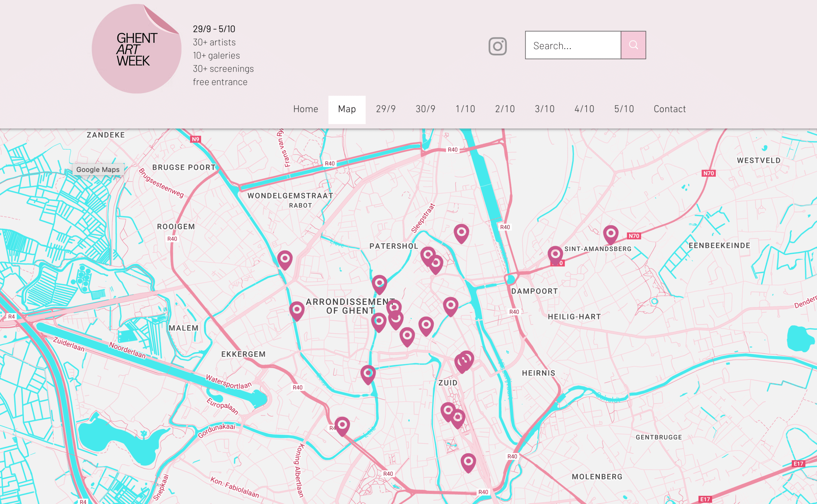Click into the Search text field
The image size is (817, 504).
[x=573, y=45]
